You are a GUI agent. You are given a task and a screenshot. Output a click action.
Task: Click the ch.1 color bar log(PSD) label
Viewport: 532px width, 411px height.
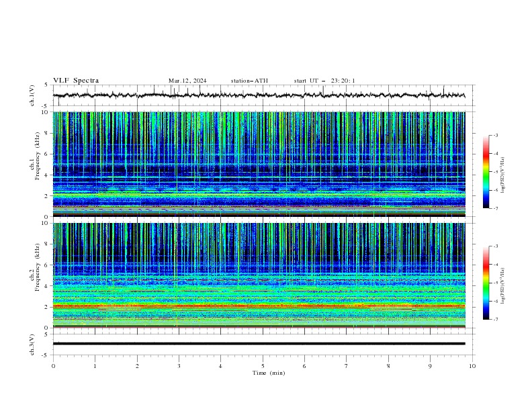(502, 175)
